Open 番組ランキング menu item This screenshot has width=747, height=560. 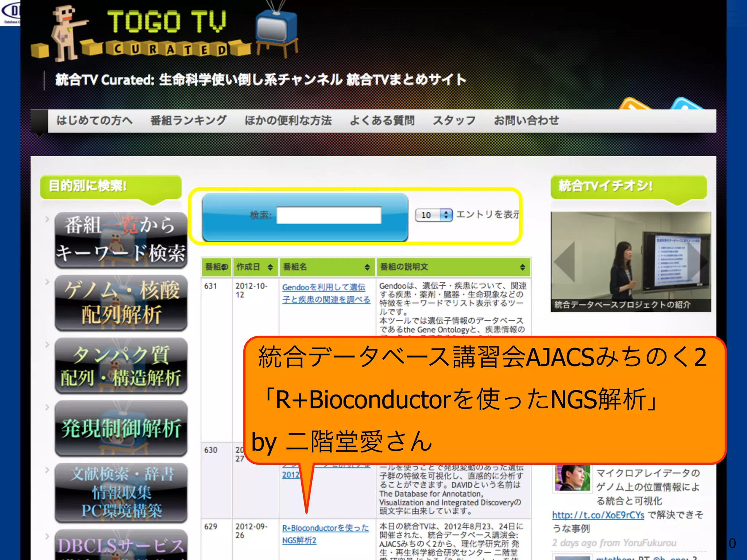189,120
